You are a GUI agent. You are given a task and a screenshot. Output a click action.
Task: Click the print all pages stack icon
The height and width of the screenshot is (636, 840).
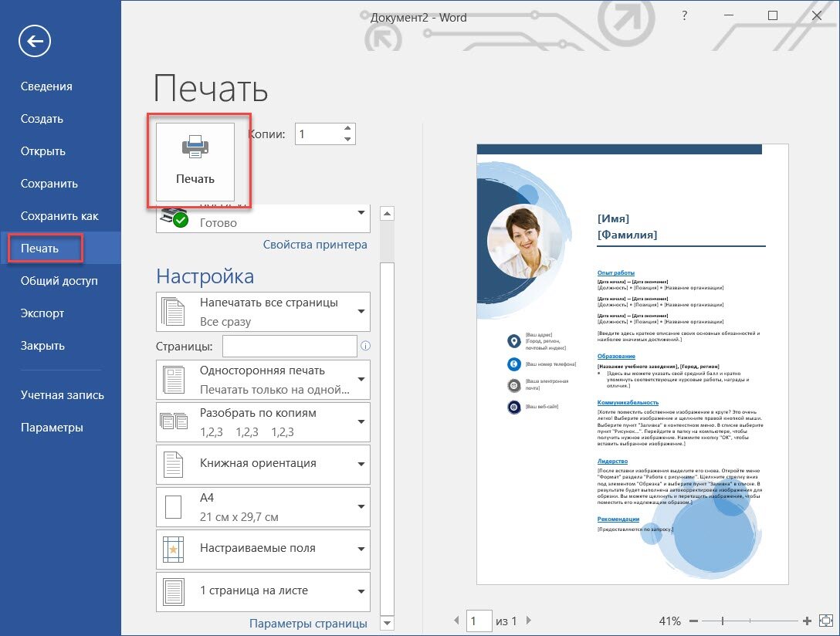pos(173,312)
